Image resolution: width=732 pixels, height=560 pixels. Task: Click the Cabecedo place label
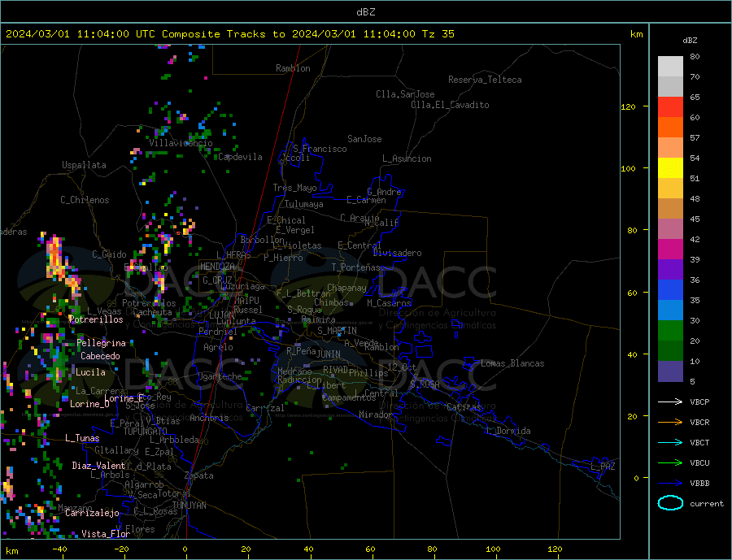tap(100, 356)
